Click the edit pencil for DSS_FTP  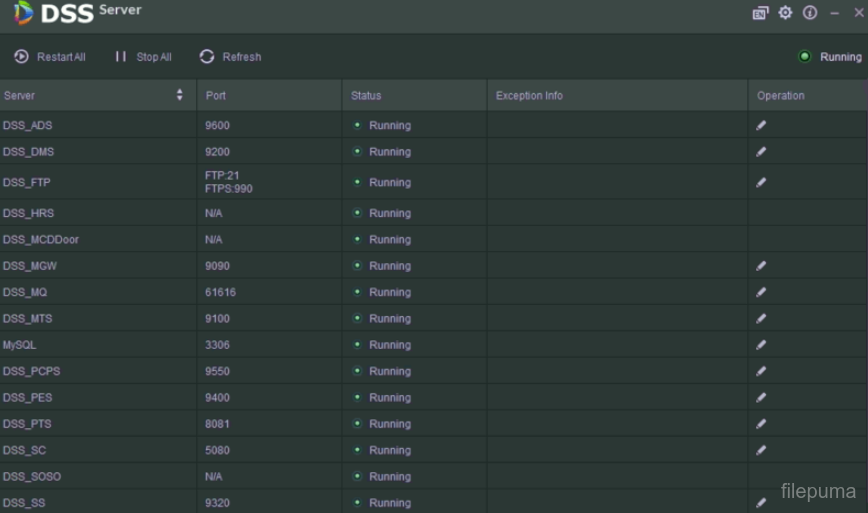pos(761,183)
